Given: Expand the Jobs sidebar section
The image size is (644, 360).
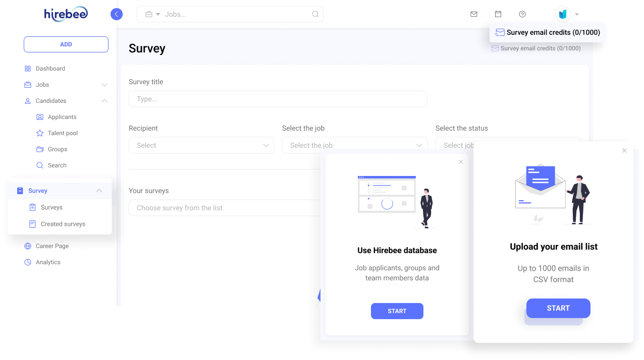Looking at the screenshot, I should [104, 85].
